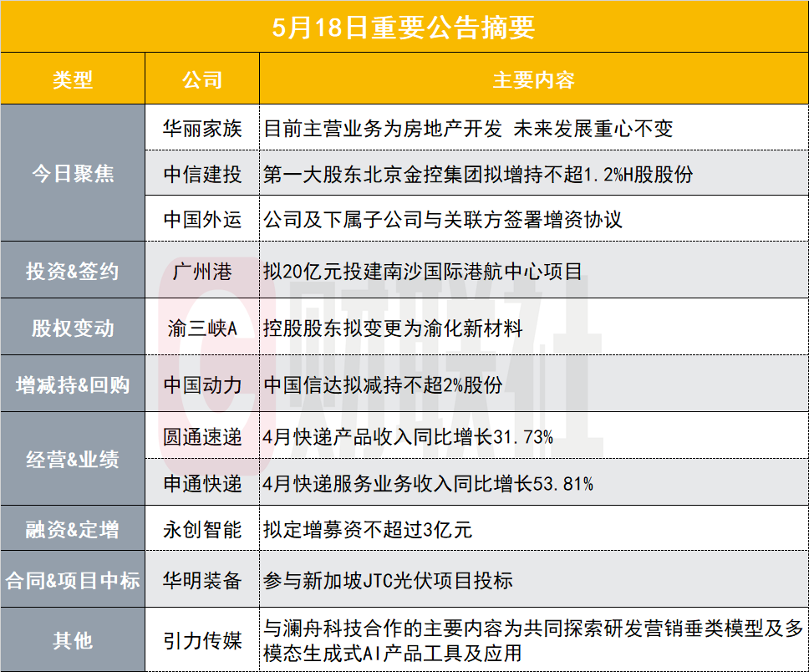
Task: Click the 类型 column header
Action: [x=73, y=80]
